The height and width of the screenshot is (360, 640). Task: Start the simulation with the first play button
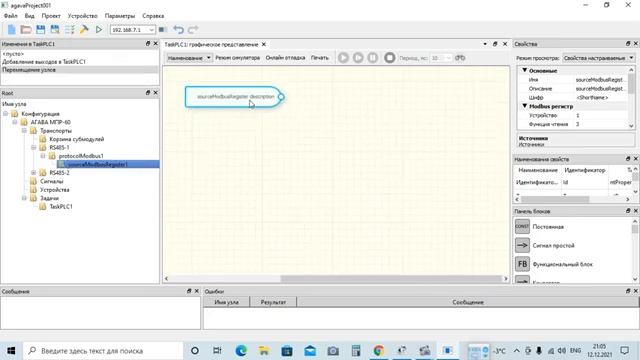[343, 58]
